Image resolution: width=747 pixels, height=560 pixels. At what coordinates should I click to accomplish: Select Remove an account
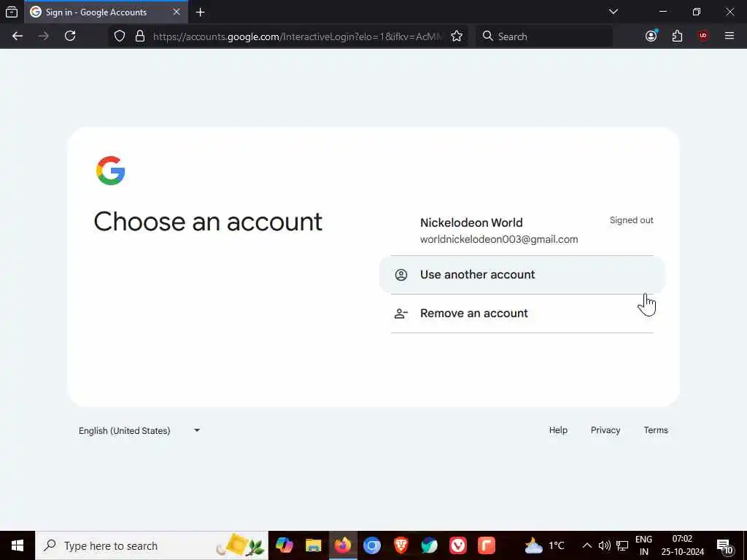click(522, 314)
